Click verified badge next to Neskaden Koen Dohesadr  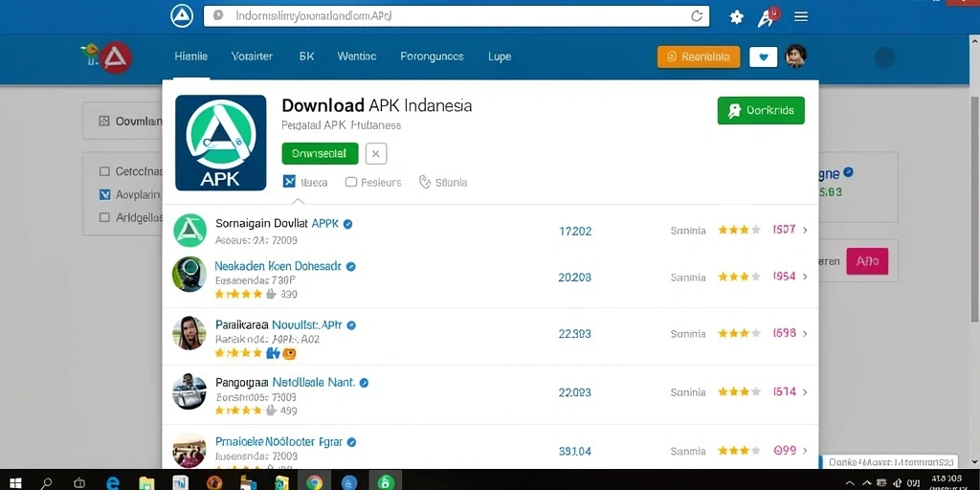351,267
